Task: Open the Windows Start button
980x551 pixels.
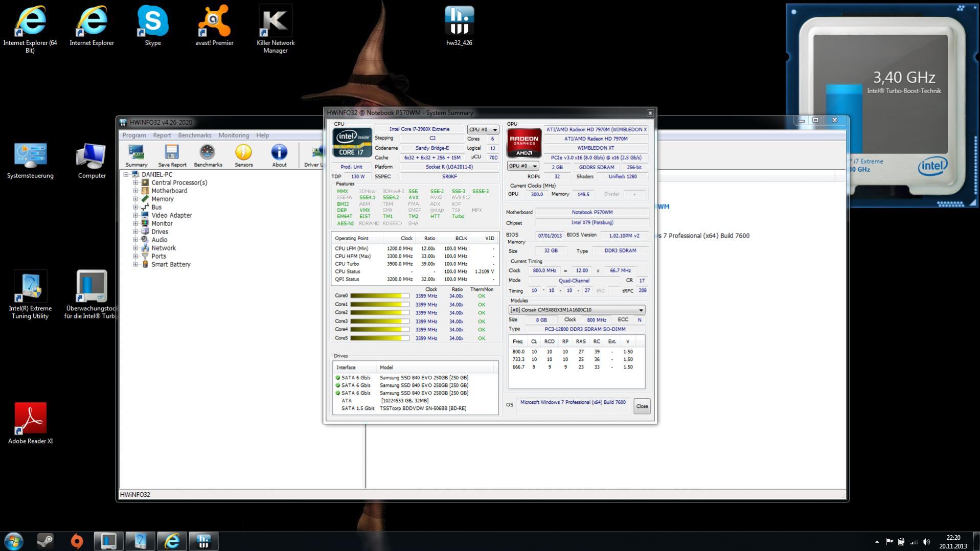Action: pyautogui.click(x=14, y=541)
